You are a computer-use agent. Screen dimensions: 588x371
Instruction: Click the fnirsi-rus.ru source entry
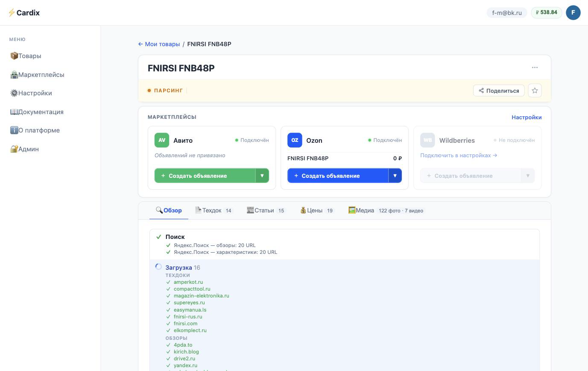click(x=188, y=317)
